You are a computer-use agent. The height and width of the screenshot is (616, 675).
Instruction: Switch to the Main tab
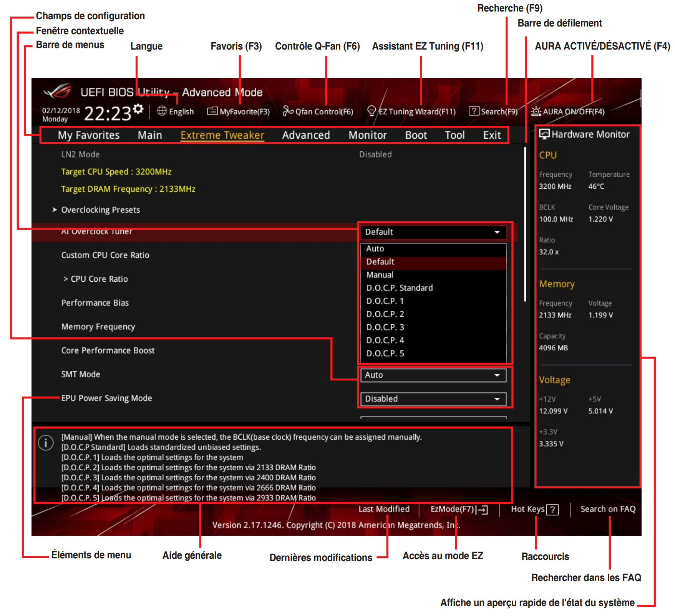pos(150,135)
